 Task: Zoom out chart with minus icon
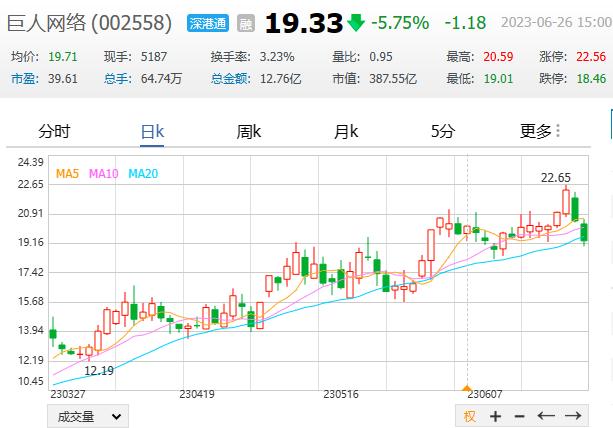520,416
